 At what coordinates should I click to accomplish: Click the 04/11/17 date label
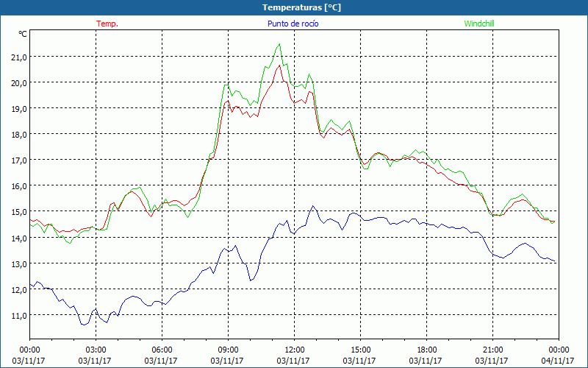point(558,361)
